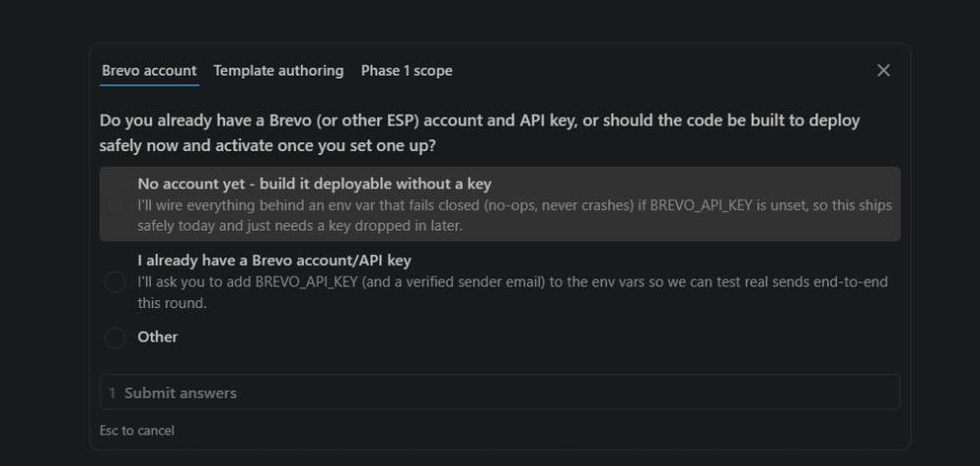The image size is (980, 466).
Task: Click 'safely now and activate once you set one up?' line
Action: pos(268,146)
